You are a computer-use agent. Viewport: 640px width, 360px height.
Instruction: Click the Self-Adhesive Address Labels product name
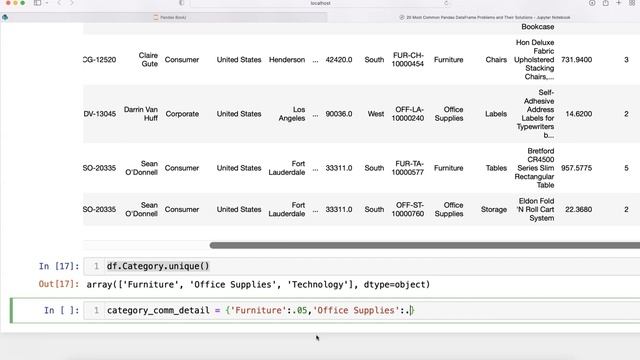(x=535, y=114)
